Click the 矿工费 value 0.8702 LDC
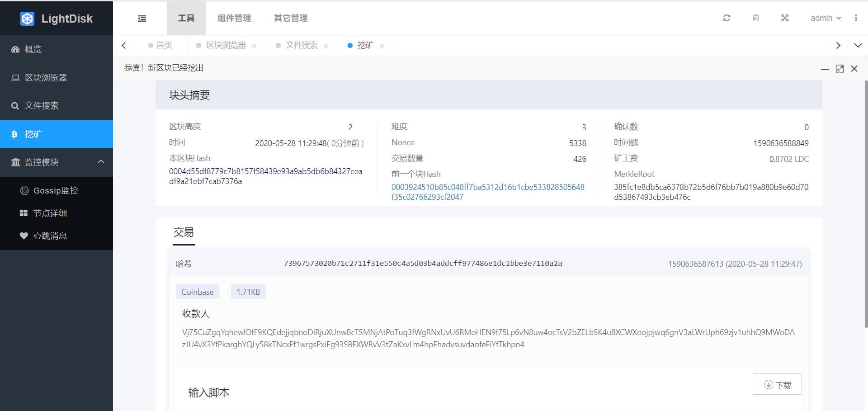This screenshot has width=868, height=411. pyautogui.click(x=789, y=159)
